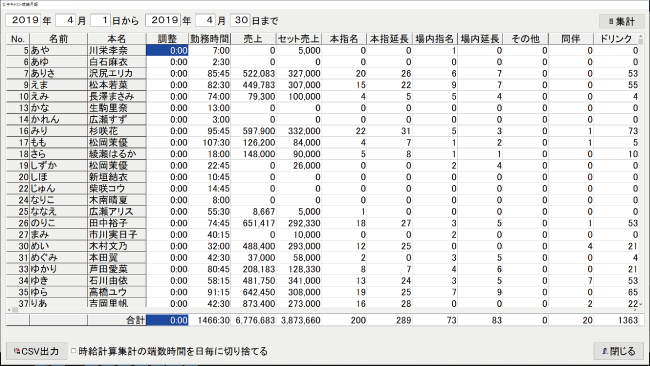Select real name 松本若菜
650x366 pixels.
pyautogui.click(x=116, y=85)
